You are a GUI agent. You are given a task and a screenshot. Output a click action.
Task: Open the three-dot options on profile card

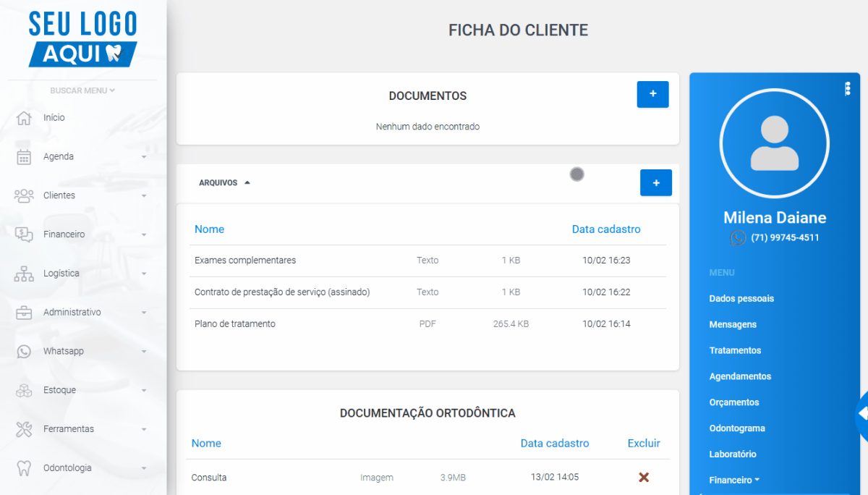(848, 89)
